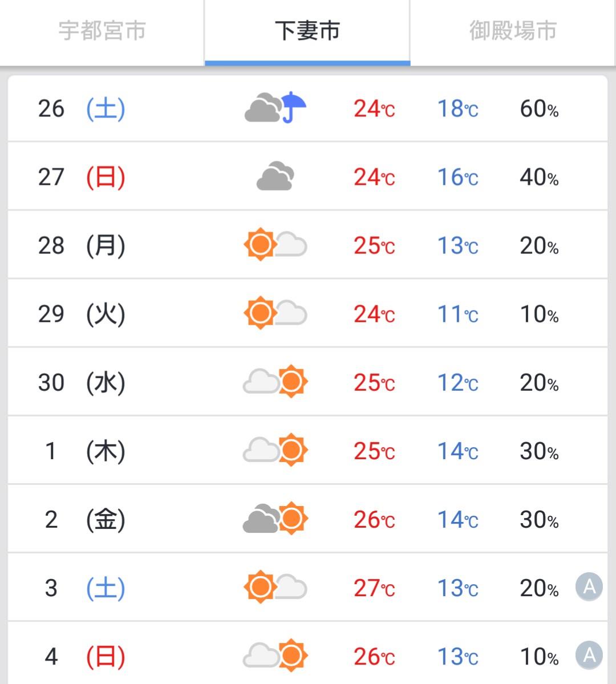
Task: Click the weather icon for 3 (土)
Action: [x=275, y=587]
